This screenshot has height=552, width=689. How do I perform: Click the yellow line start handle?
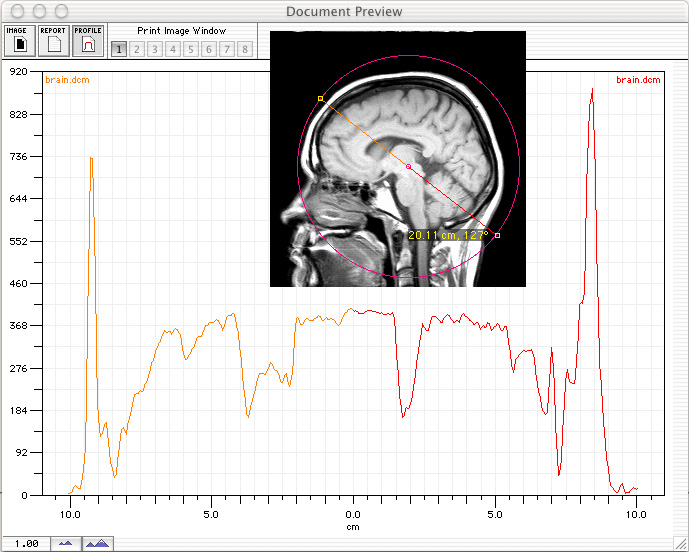[320, 98]
